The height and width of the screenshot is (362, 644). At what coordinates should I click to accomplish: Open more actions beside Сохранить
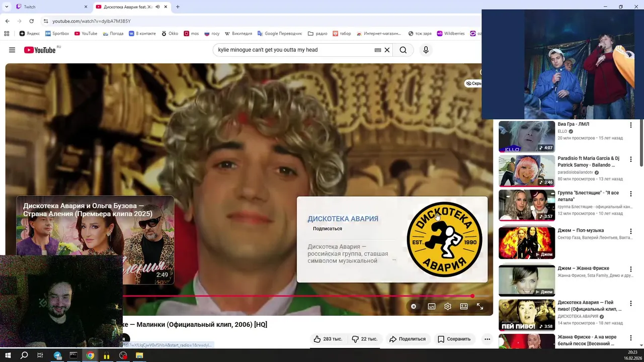pos(487,339)
